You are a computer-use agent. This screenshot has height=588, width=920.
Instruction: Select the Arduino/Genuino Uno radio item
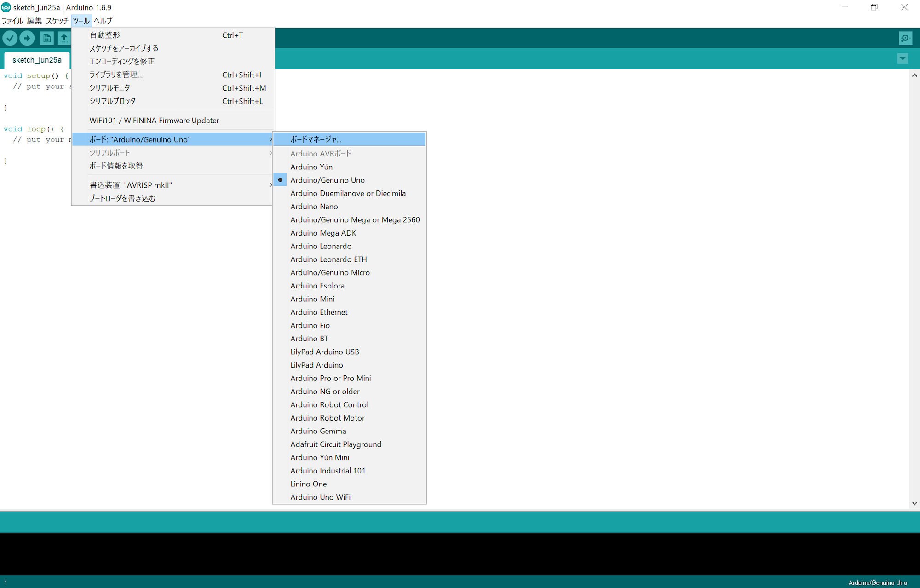(327, 180)
